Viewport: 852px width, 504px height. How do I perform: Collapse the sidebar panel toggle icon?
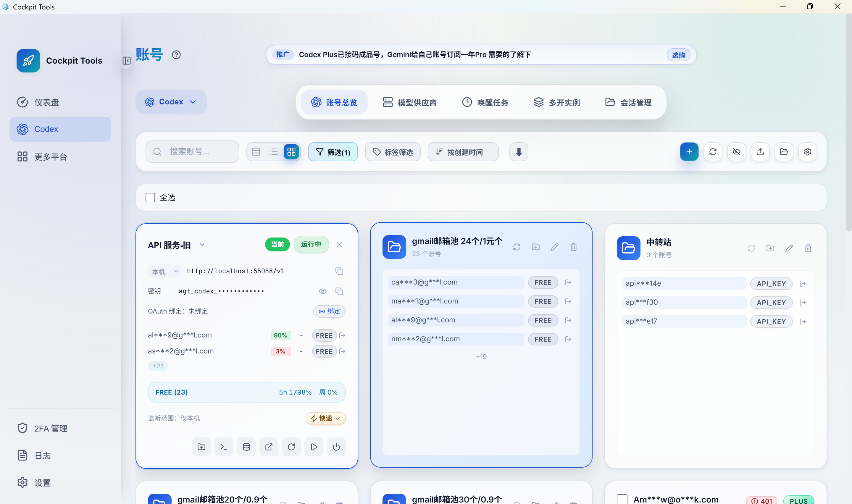click(126, 60)
